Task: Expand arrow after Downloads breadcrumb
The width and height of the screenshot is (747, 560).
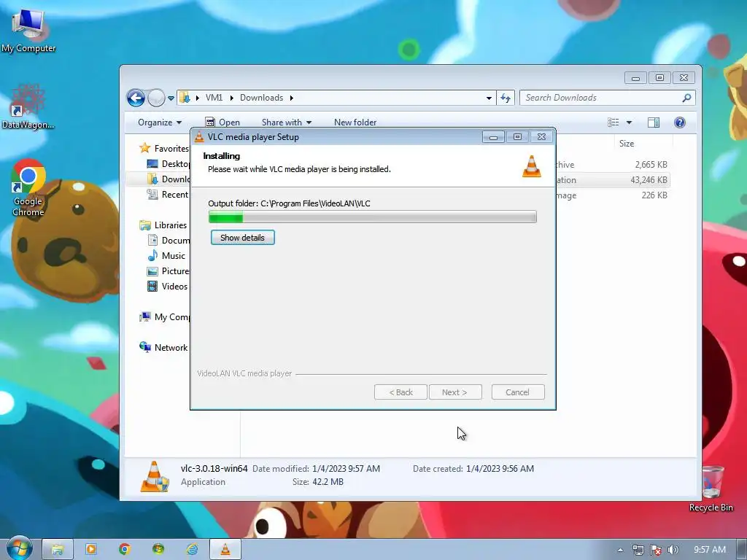Action: point(292,98)
